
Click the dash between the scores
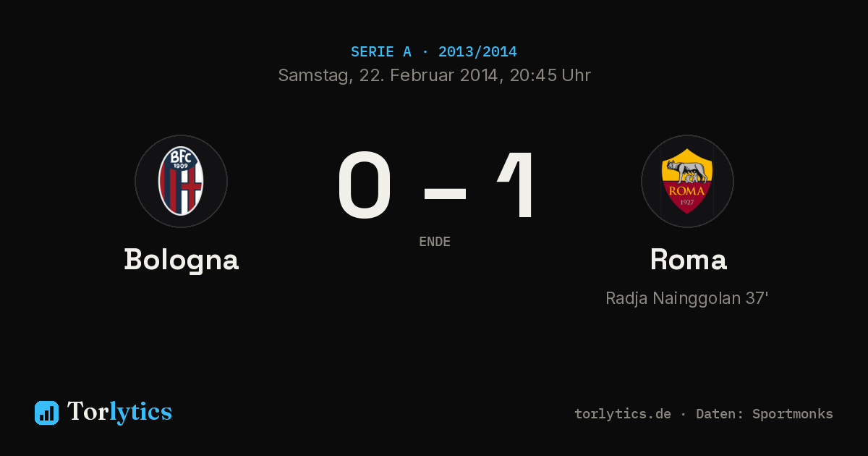tap(445, 193)
